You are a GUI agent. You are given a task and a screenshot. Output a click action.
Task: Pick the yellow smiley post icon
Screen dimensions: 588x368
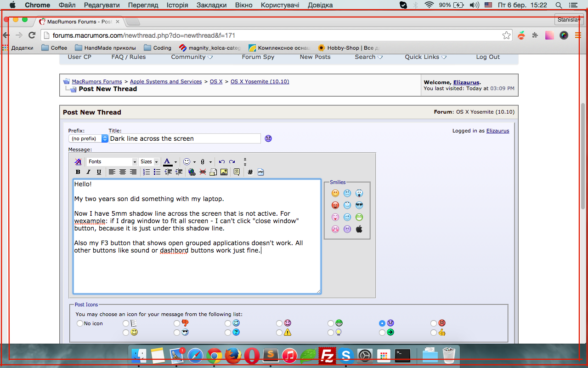pyautogui.click(x=126, y=333)
